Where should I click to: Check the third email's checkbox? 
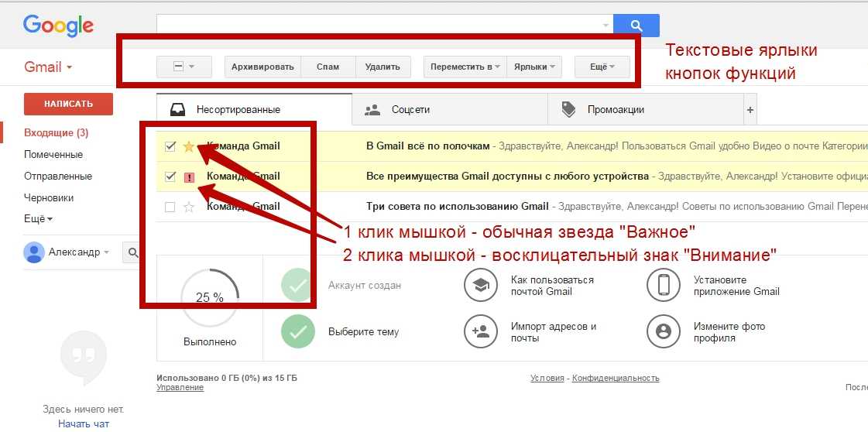point(170,207)
